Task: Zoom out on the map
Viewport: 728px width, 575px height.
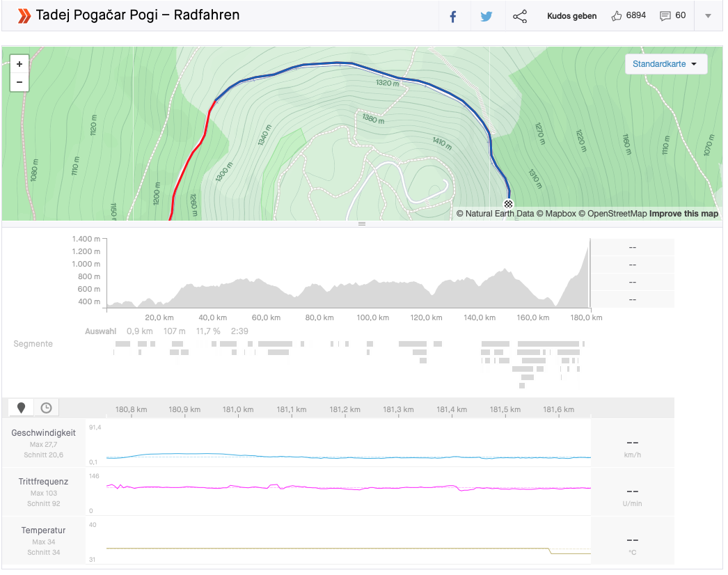Action: coord(19,82)
